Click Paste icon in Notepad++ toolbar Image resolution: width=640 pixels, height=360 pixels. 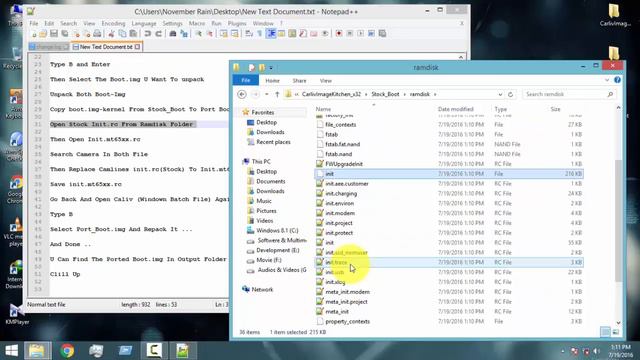pyautogui.click(x=133, y=33)
